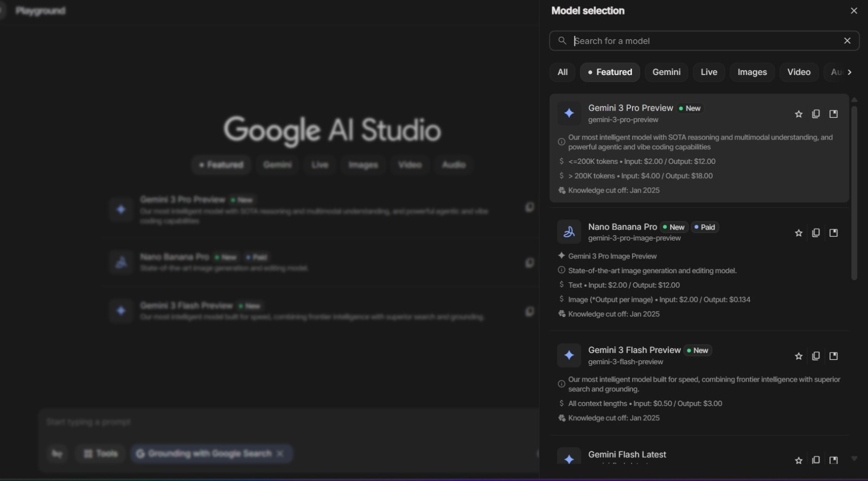The image size is (868, 481).
Task: Star the Gemini 3 Flash Preview model
Action: click(798, 356)
